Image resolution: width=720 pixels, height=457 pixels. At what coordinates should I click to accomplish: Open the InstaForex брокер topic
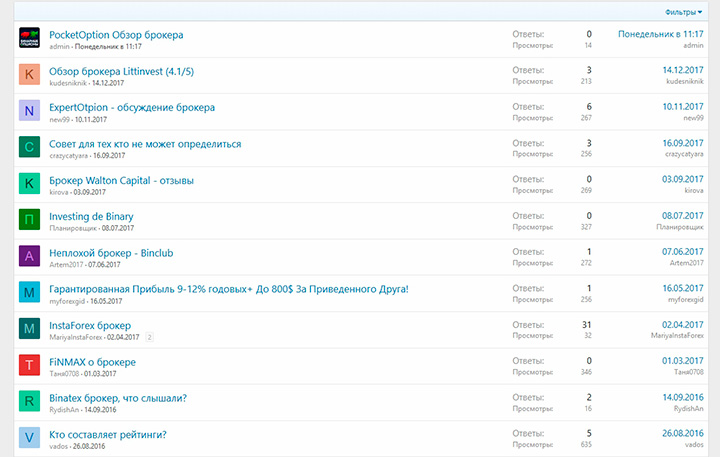coord(89,325)
